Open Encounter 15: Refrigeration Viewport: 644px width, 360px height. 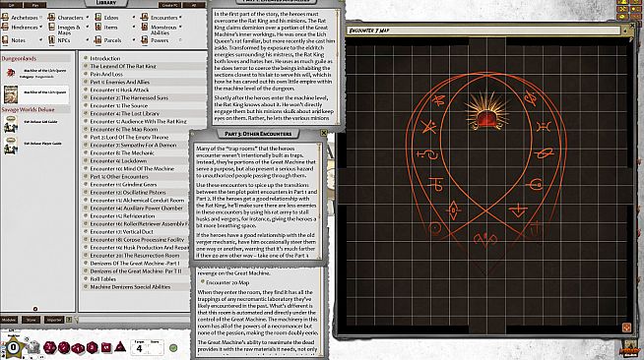coord(122,215)
